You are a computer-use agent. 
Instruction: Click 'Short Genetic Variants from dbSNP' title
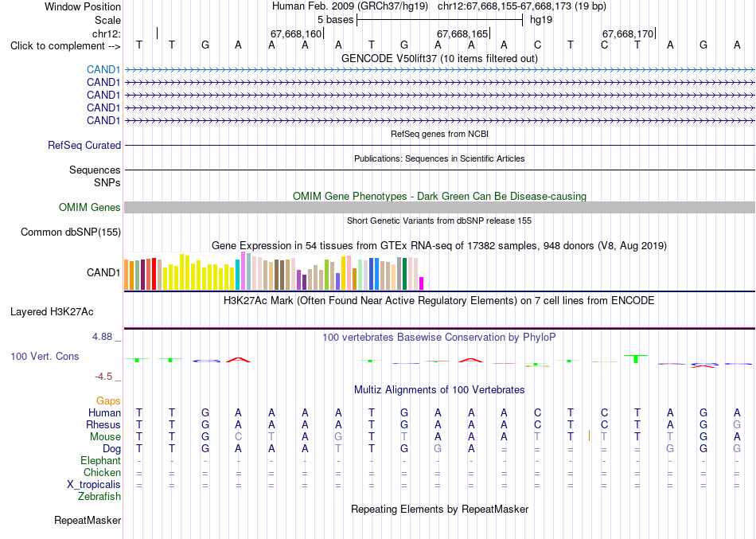pos(439,221)
